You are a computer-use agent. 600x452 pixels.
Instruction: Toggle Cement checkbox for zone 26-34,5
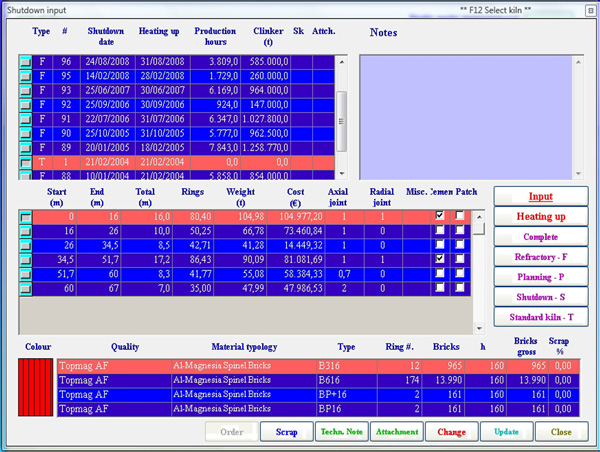(x=440, y=244)
